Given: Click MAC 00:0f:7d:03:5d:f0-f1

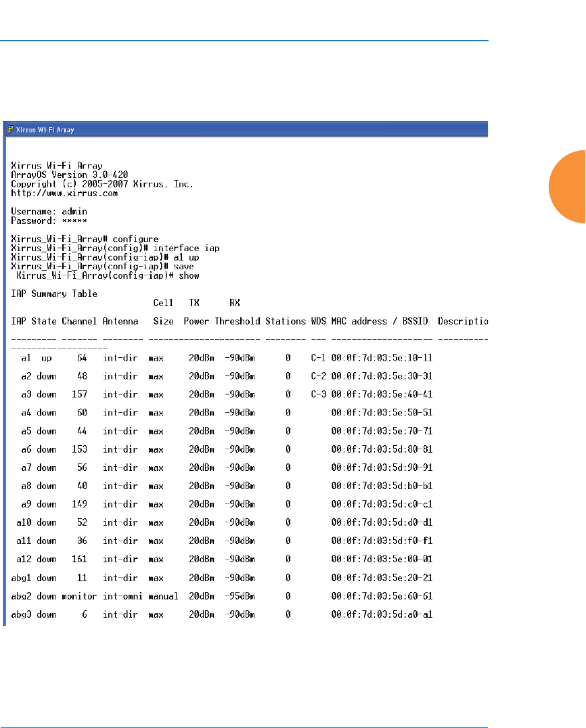Looking at the screenshot, I should 382,541.
